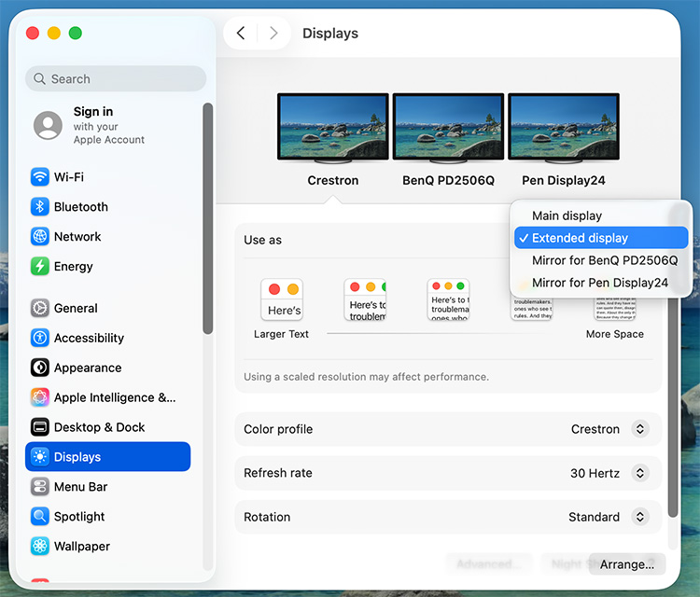Image resolution: width=700 pixels, height=597 pixels.
Task: Open Network settings label
Action: (x=77, y=237)
